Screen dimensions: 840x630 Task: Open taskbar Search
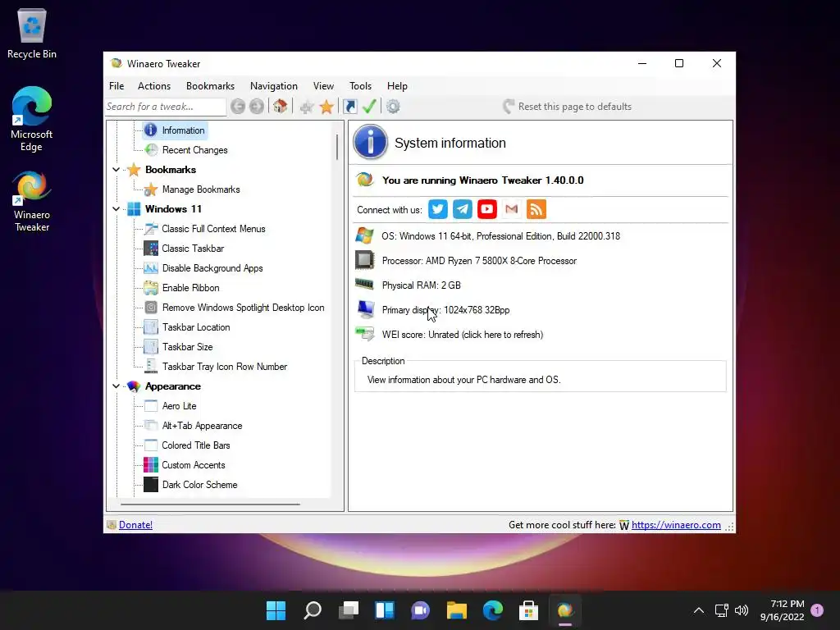point(313,610)
